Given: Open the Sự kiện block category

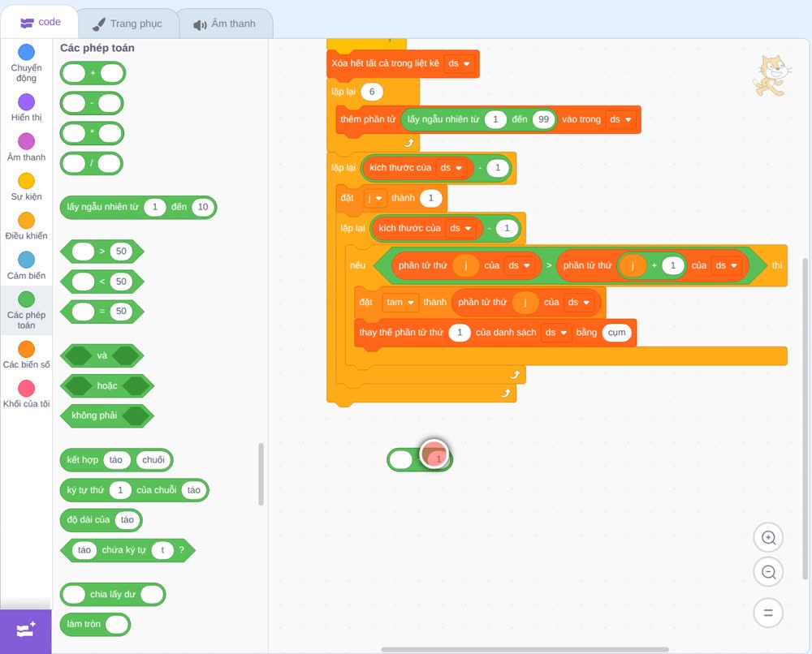Looking at the screenshot, I should point(26,187).
